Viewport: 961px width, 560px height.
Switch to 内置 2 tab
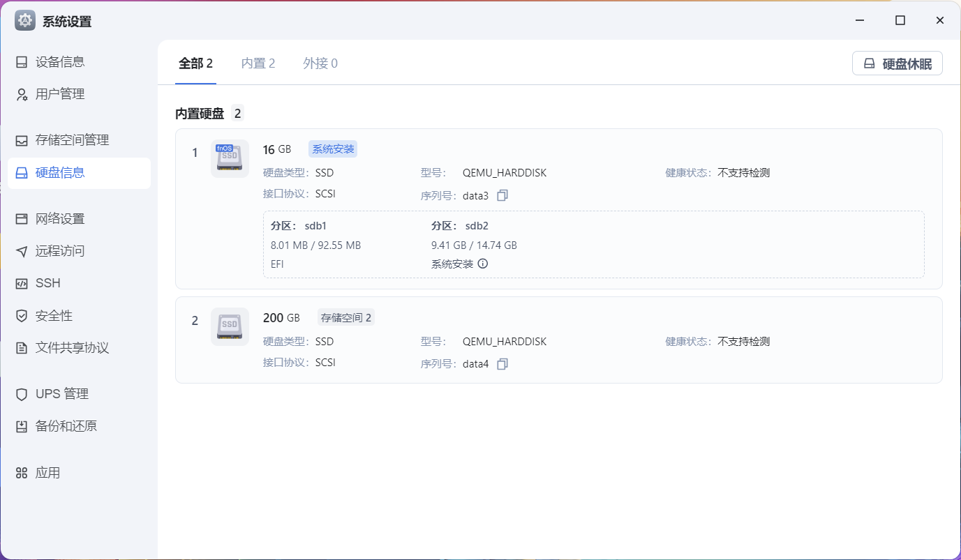(258, 63)
